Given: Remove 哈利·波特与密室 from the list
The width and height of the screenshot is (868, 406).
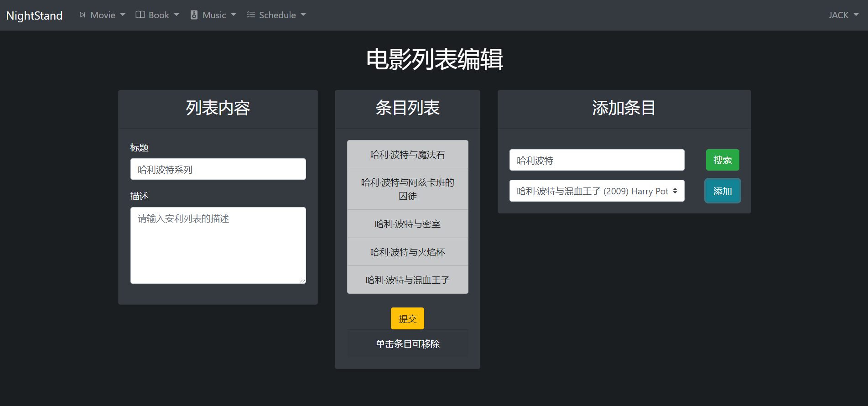Looking at the screenshot, I should 408,224.
